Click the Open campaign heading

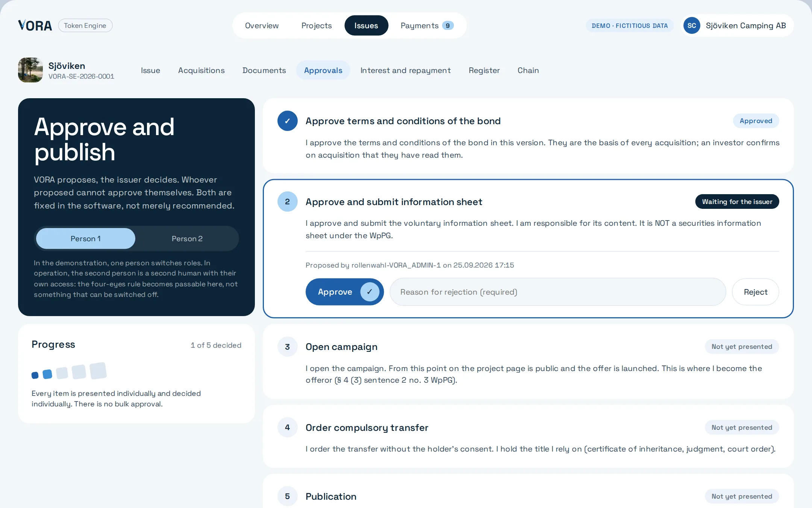point(341,347)
